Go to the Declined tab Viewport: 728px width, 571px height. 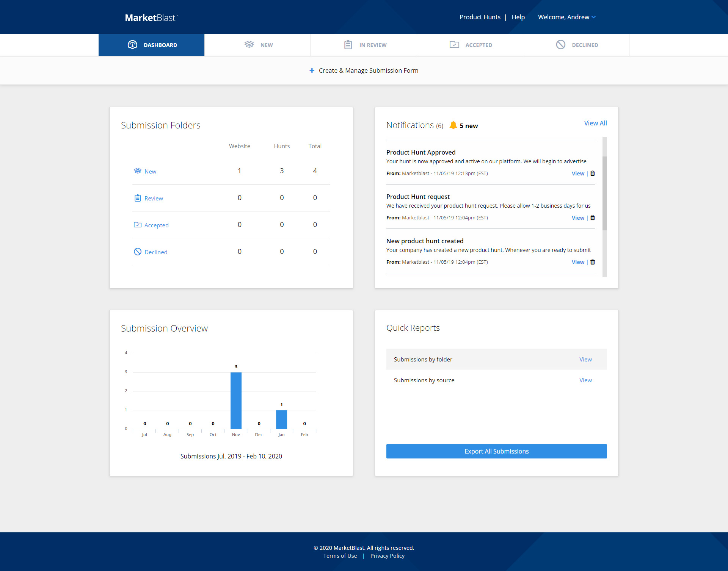[576, 45]
